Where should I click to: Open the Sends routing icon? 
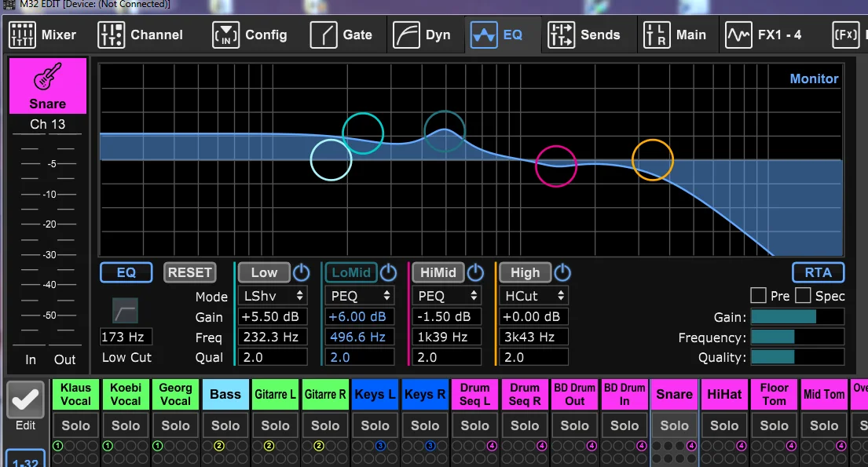(x=562, y=35)
